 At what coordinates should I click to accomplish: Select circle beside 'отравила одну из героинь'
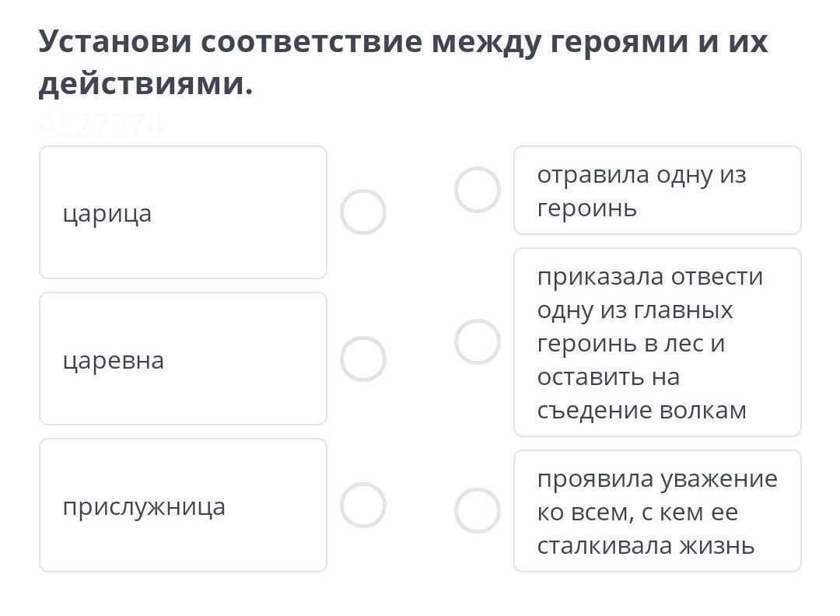pyautogui.click(x=478, y=190)
